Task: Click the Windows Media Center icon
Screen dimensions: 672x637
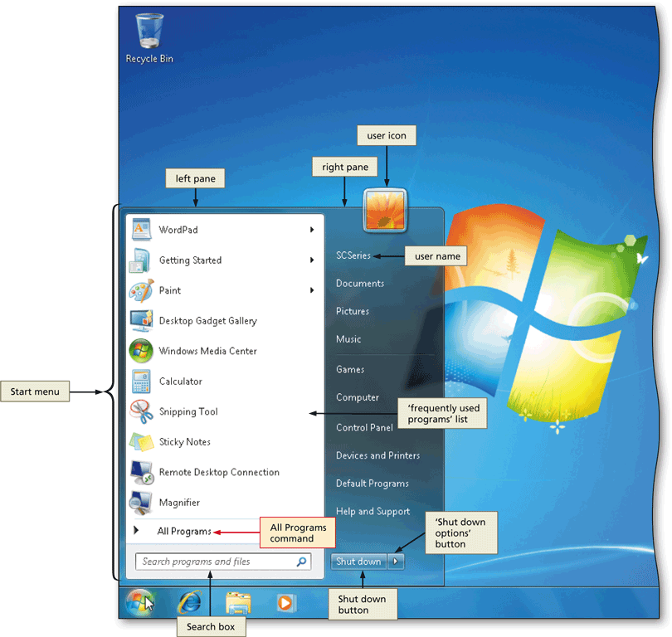Action: 141,351
